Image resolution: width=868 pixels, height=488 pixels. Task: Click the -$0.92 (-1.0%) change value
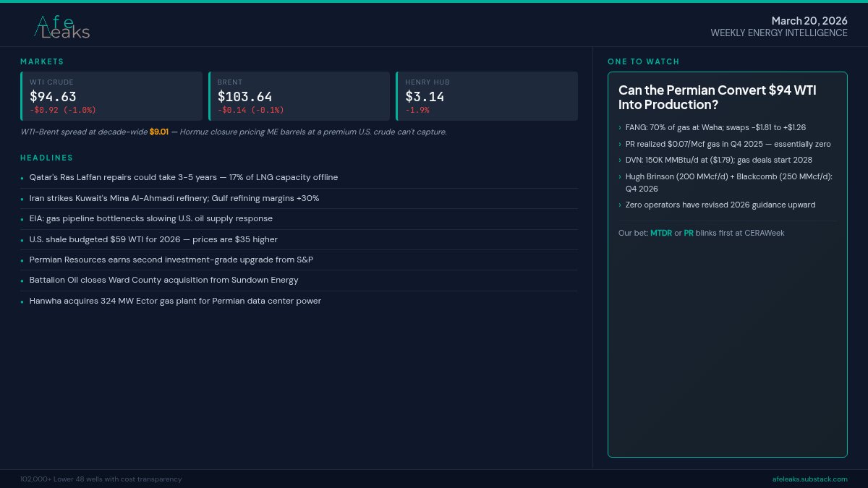coord(63,111)
